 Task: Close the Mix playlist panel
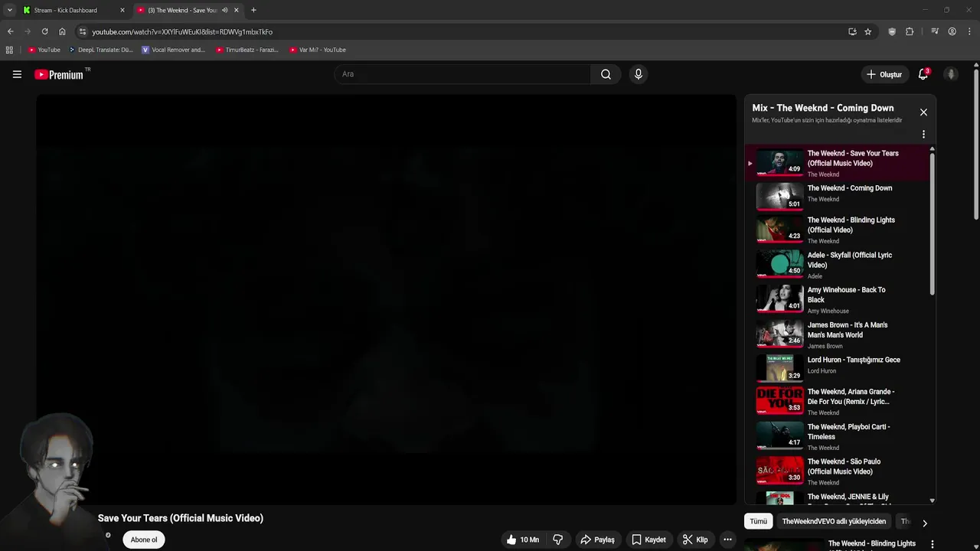click(923, 112)
